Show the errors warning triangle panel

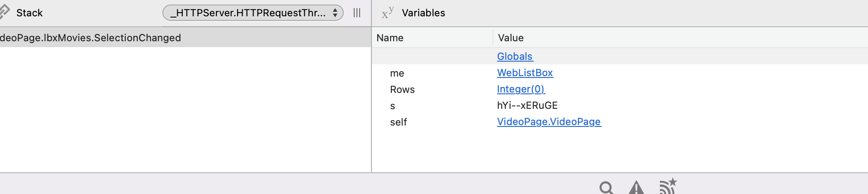click(x=636, y=188)
